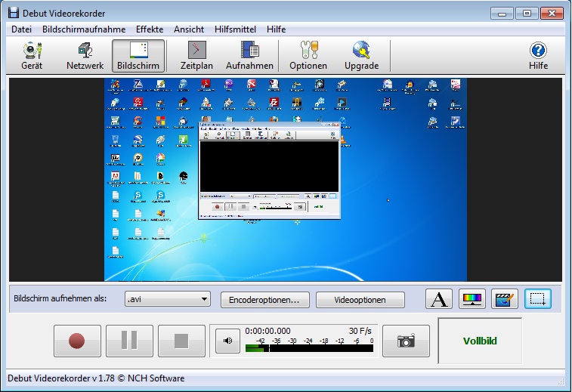Image resolution: width=572 pixels, height=392 pixels.
Task: Select the Gerät webcam source
Action: point(32,56)
